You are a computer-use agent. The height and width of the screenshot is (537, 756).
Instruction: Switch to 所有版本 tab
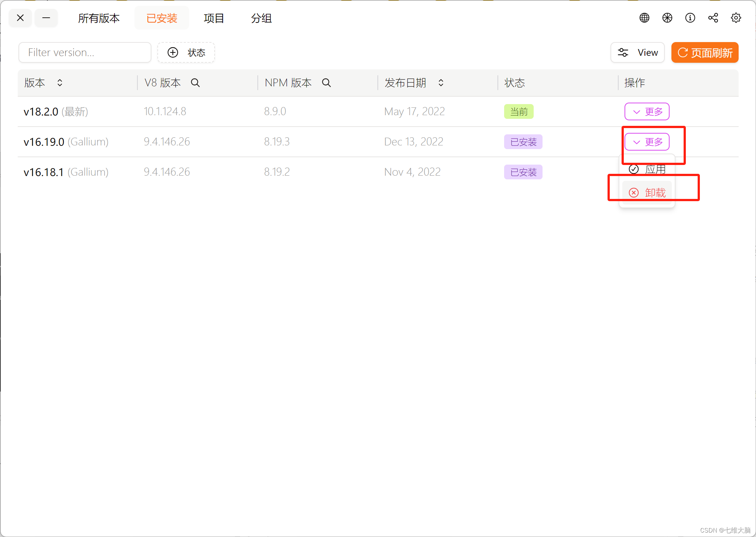99,18
